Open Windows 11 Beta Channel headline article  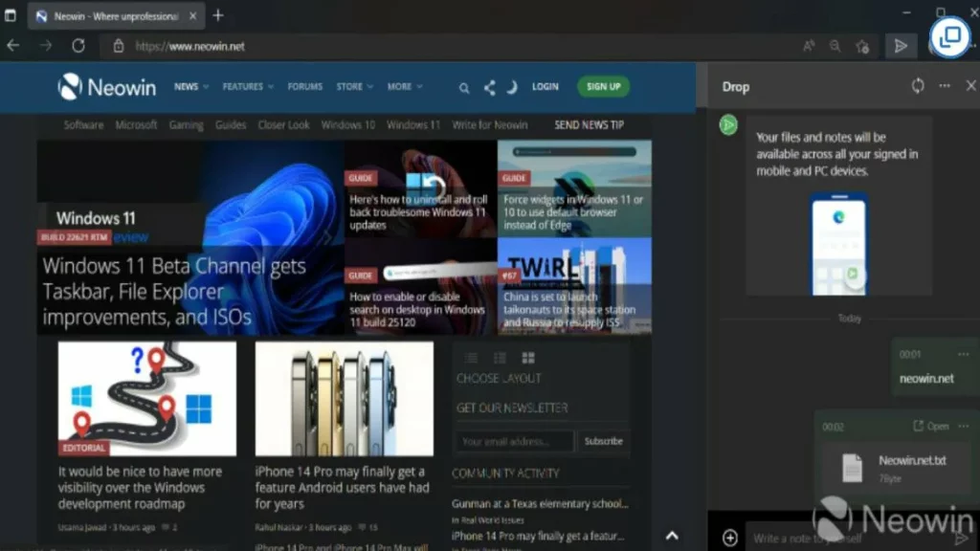174,291
